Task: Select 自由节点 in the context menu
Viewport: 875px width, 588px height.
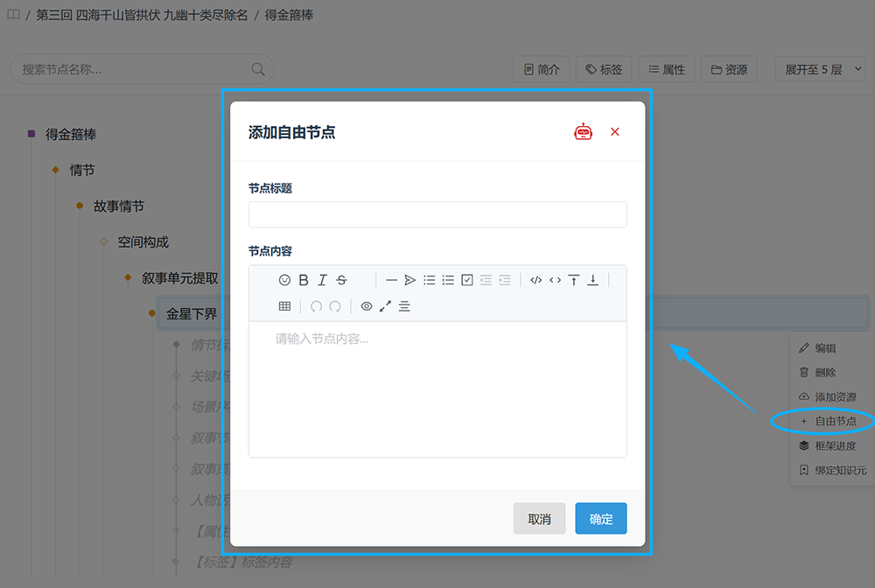Action: point(829,421)
